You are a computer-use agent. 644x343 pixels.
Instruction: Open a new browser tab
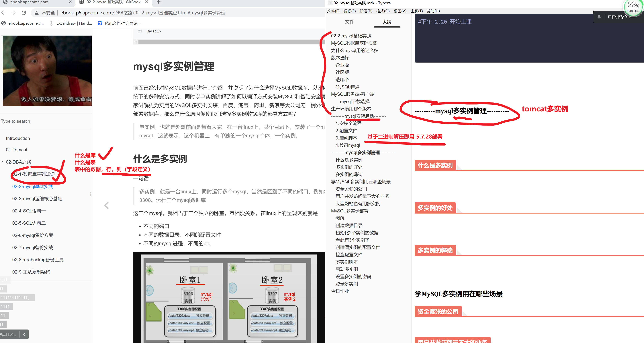click(x=158, y=2)
